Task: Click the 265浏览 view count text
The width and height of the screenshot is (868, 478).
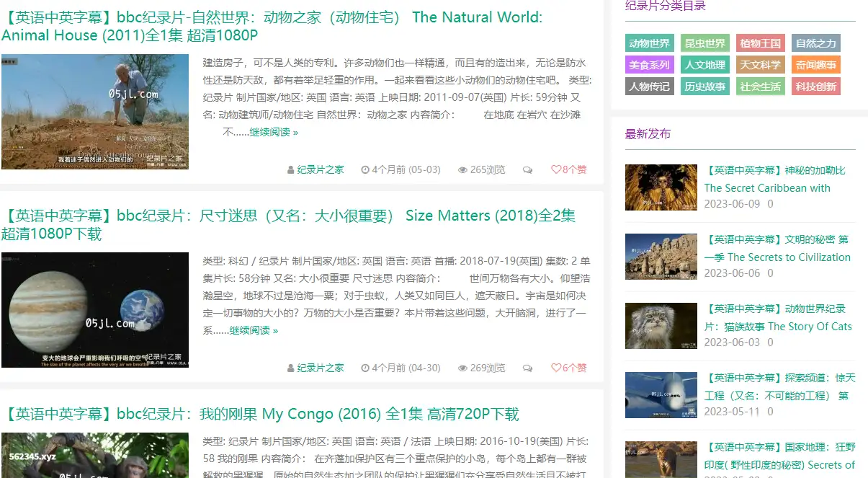Action: click(x=488, y=169)
